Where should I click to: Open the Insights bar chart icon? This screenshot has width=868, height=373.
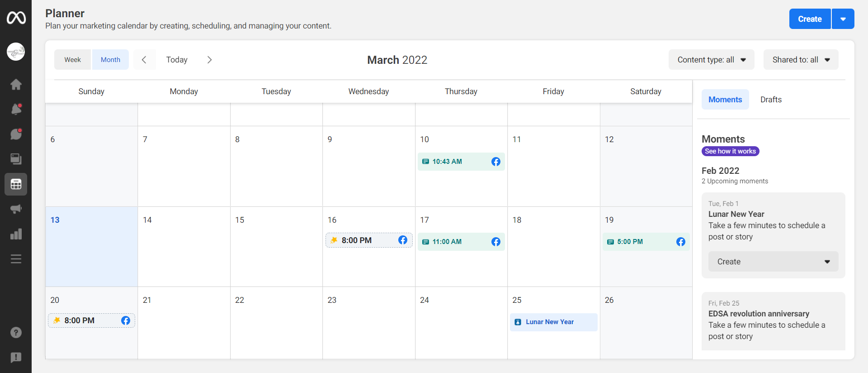[x=16, y=234]
